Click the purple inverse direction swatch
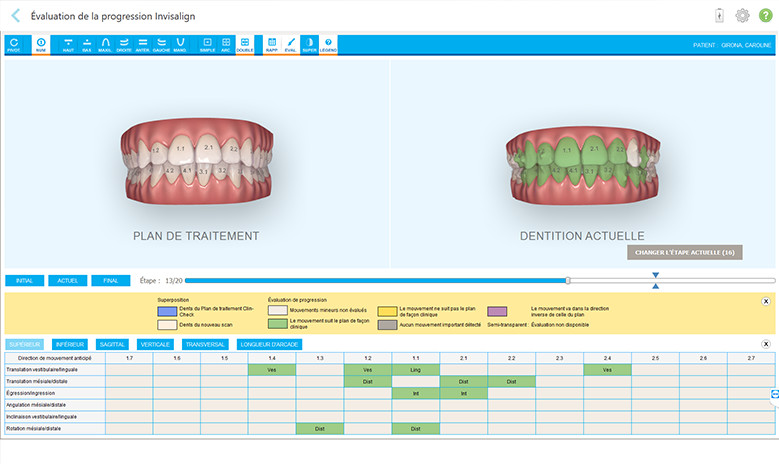The width and height of the screenshot is (779, 464). pyautogui.click(x=497, y=311)
